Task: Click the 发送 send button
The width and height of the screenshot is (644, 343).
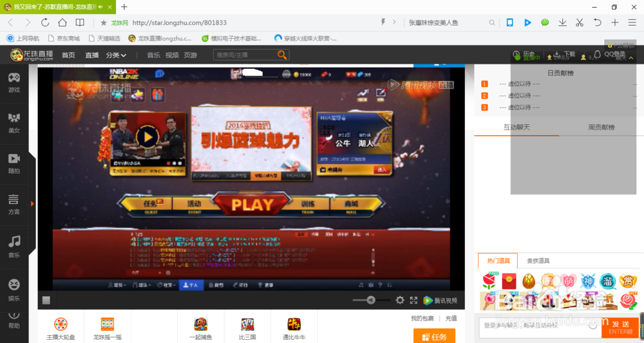Action: point(620,327)
